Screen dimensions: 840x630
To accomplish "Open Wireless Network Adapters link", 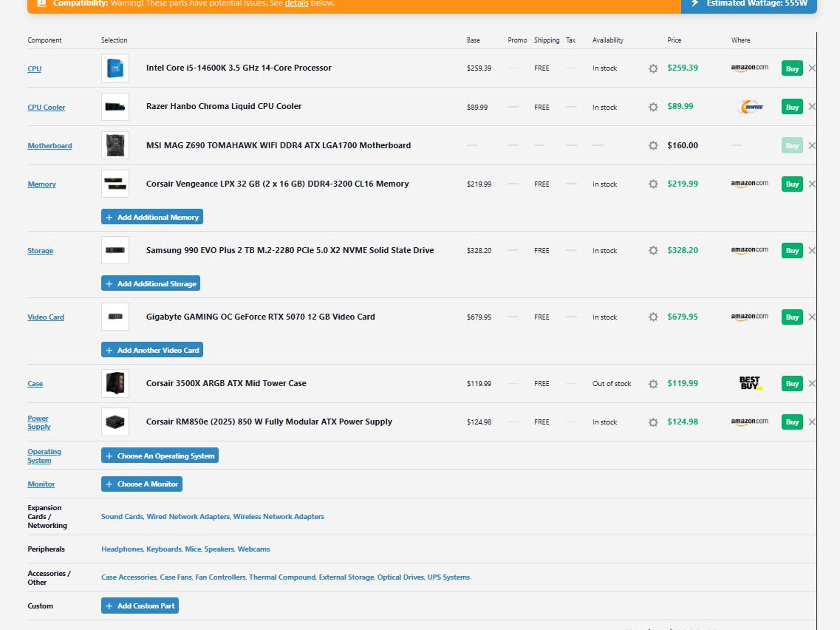I will coord(278,516).
